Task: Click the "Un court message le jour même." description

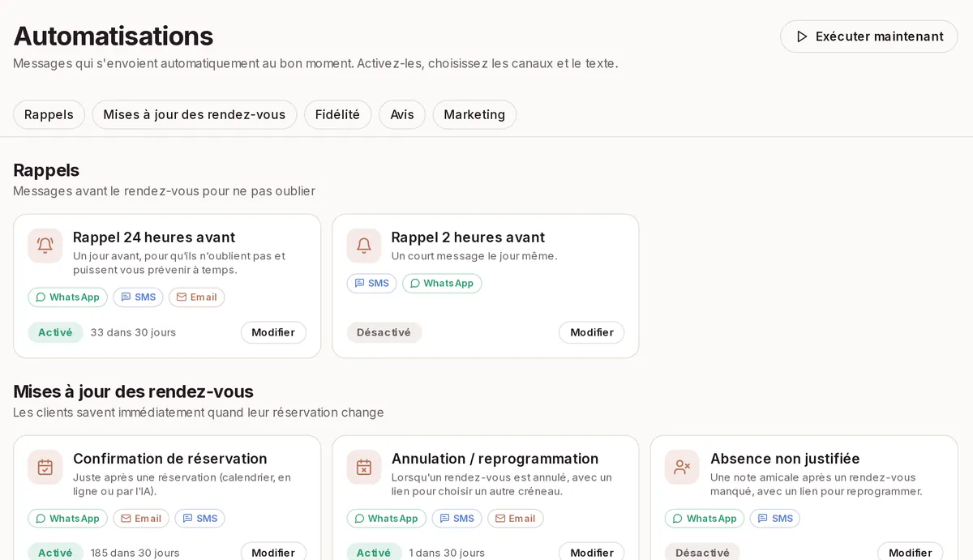Action: 474,256
